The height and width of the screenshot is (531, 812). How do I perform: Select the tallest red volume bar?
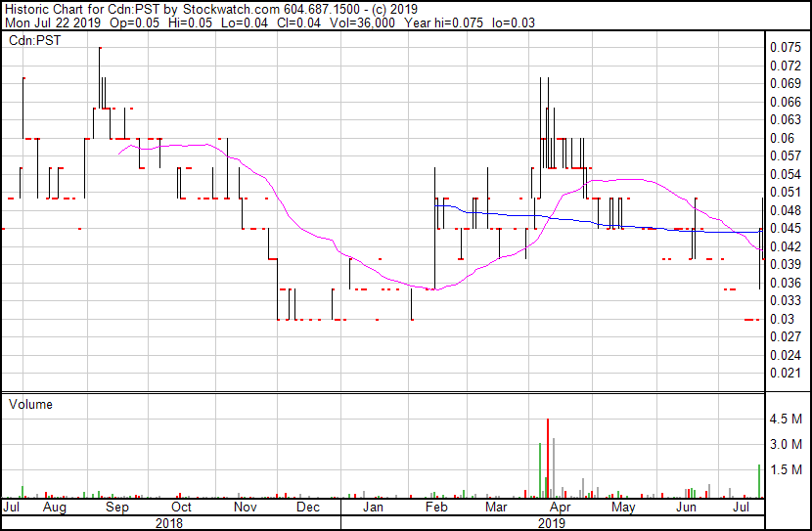pyautogui.click(x=548, y=458)
